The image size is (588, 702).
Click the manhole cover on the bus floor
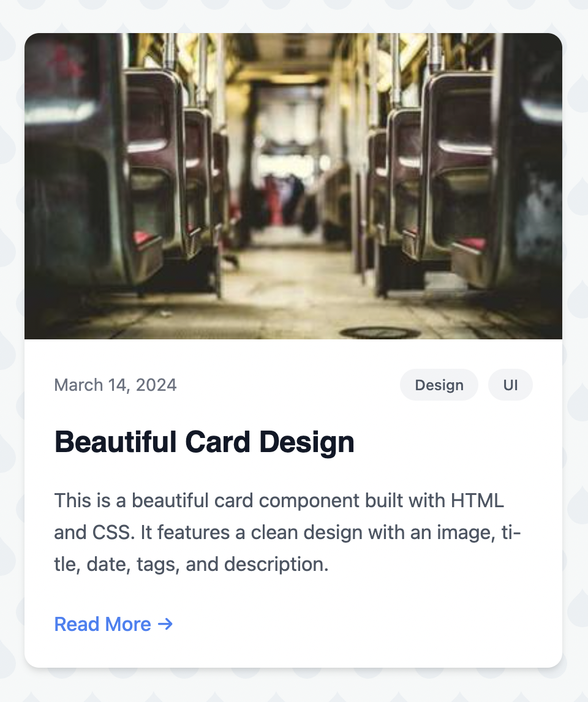(x=380, y=333)
